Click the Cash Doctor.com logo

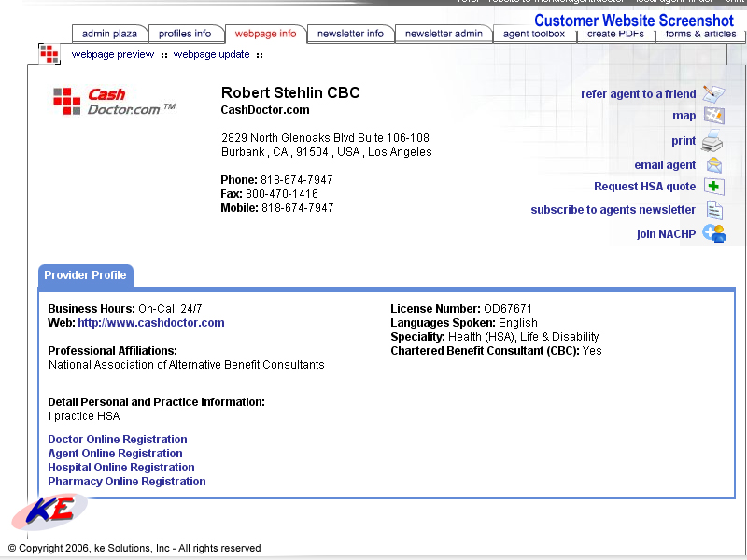114,102
